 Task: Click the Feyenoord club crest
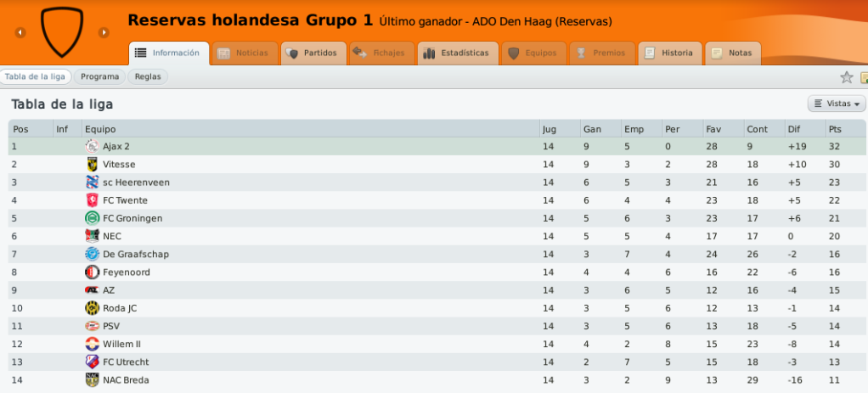[x=92, y=272]
